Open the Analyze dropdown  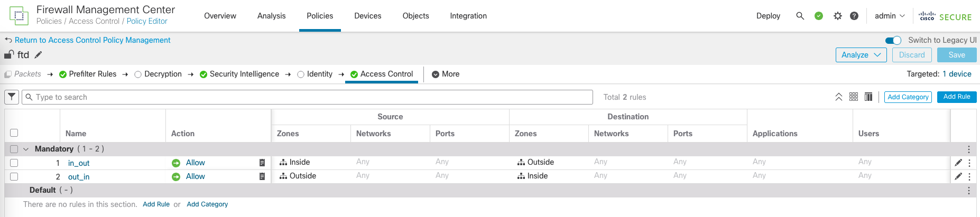click(861, 55)
